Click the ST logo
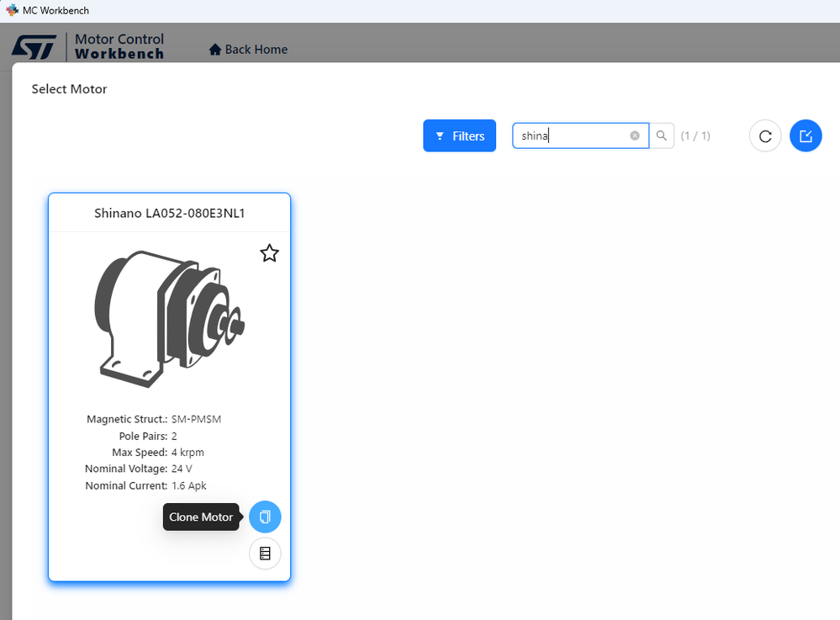Screen dimensions: 840x620 coord(34,46)
